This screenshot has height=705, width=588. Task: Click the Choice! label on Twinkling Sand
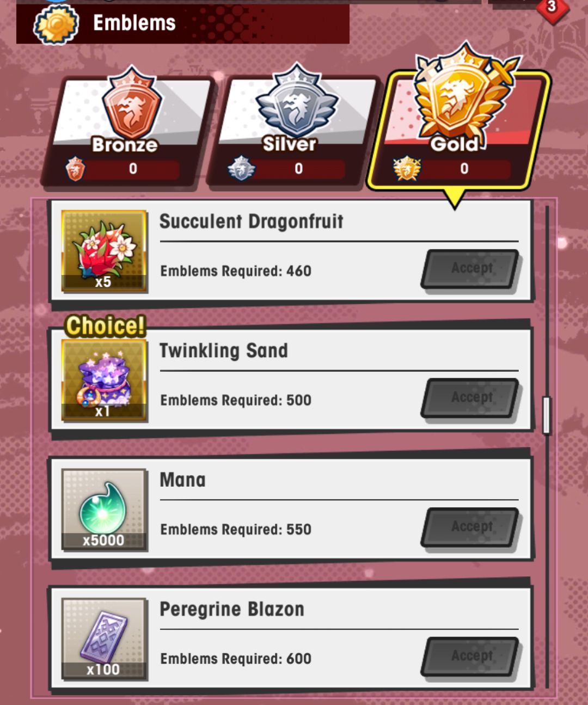click(106, 326)
